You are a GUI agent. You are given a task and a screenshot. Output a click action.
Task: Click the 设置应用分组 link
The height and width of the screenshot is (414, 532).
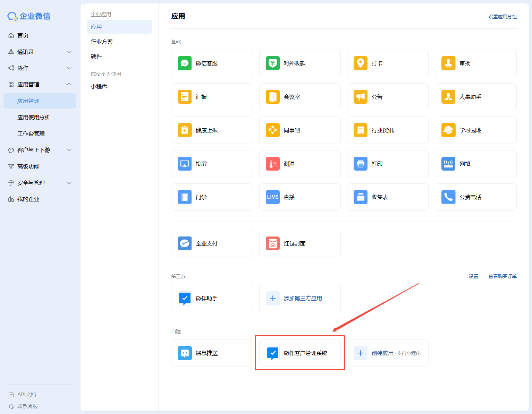pyautogui.click(x=502, y=17)
